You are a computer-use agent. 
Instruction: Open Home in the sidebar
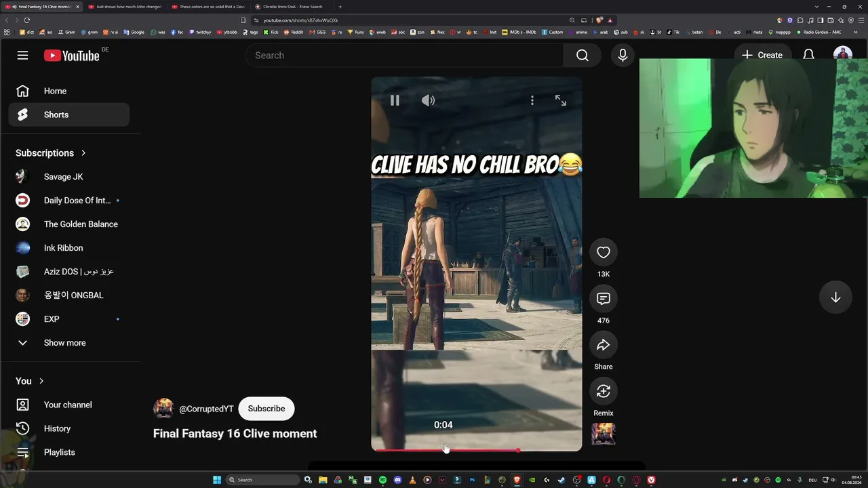[x=68, y=91]
